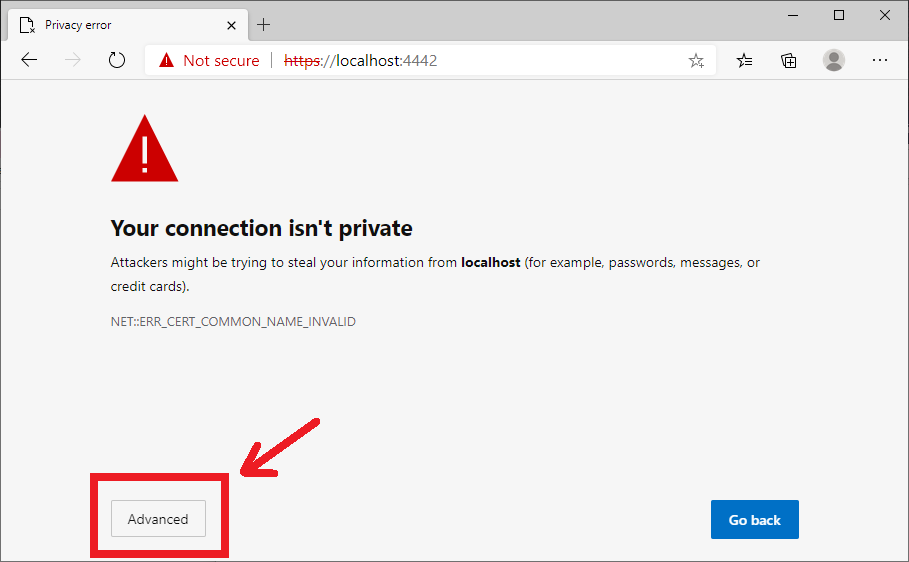This screenshot has height=562, width=909.
Task: Click the browser Back arrow
Action: coord(29,60)
